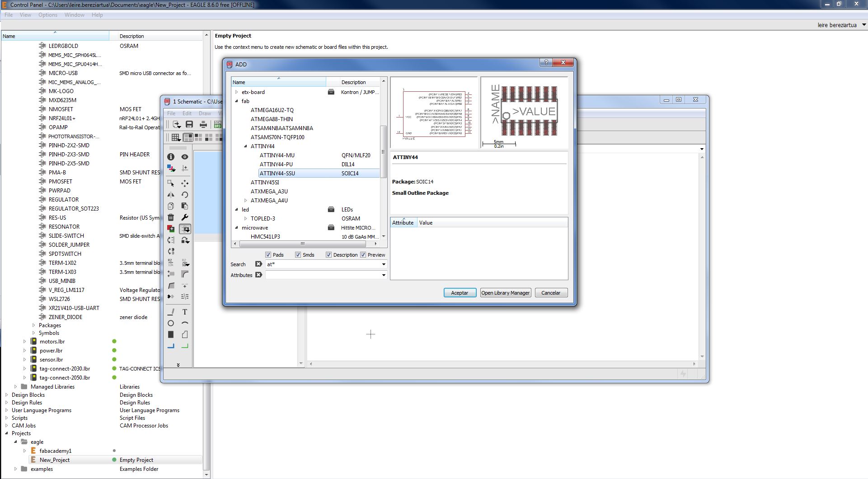Click the SCH/BRD switch icon
868x479 pixels.
(x=218, y=124)
